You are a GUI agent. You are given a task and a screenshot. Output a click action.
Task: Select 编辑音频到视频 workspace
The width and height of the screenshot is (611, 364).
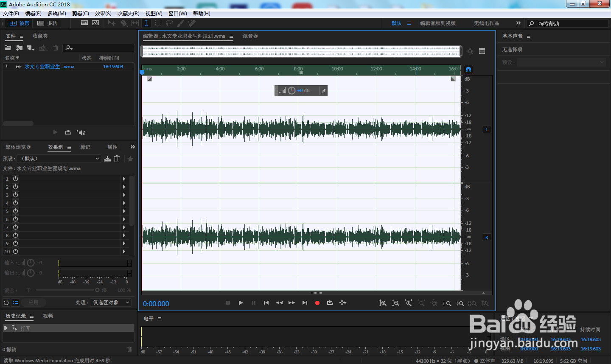pos(438,23)
